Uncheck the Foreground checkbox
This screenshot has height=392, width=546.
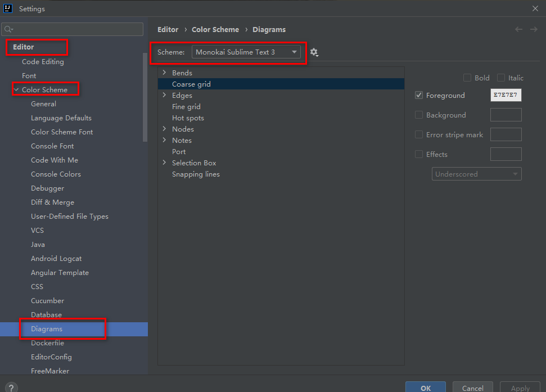pyautogui.click(x=419, y=95)
